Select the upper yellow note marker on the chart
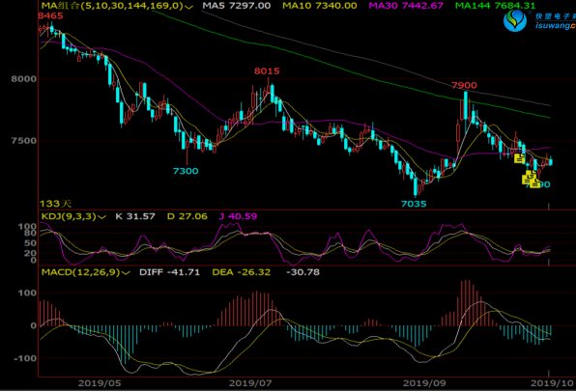This screenshot has width=576, height=392. click(x=519, y=158)
